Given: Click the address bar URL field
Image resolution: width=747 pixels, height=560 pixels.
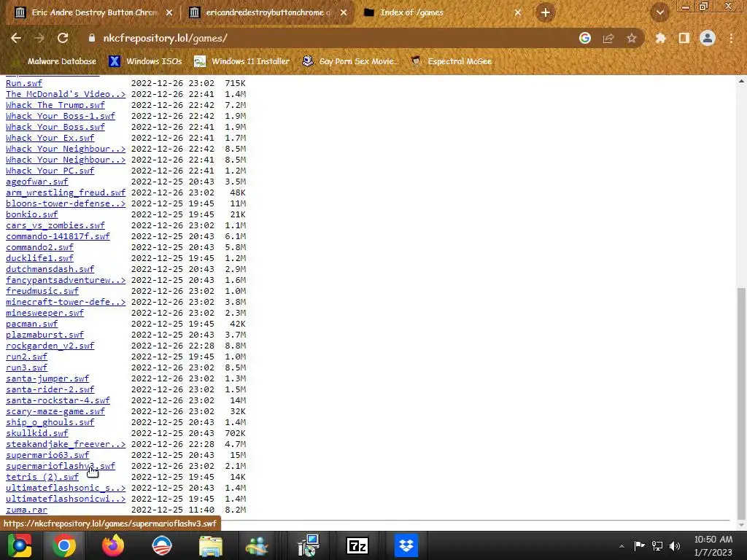Looking at the screenshot, I should coord(333,38).
